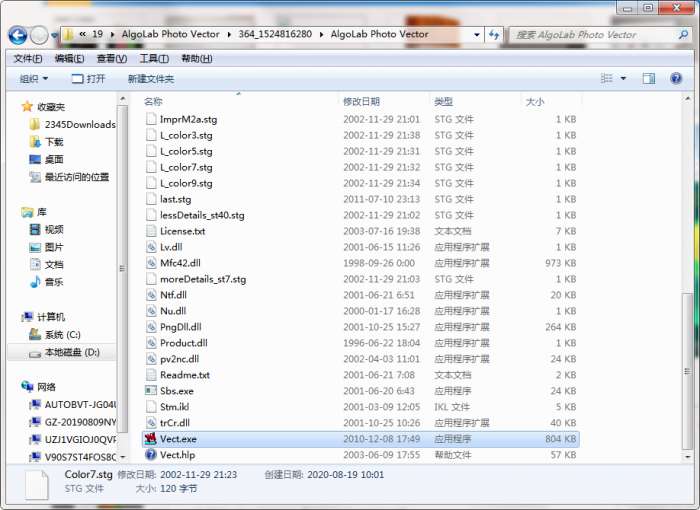Select the Sbs.exe program icon
Image resolution: width=700 pixels, height=510 pixels.
151,391
